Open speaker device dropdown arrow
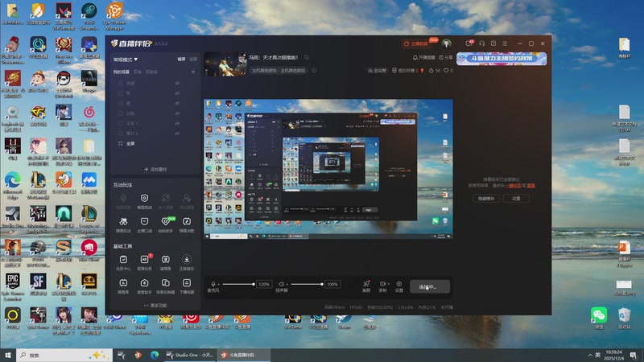Screen dimensions: 644x362 click(287, 284)
